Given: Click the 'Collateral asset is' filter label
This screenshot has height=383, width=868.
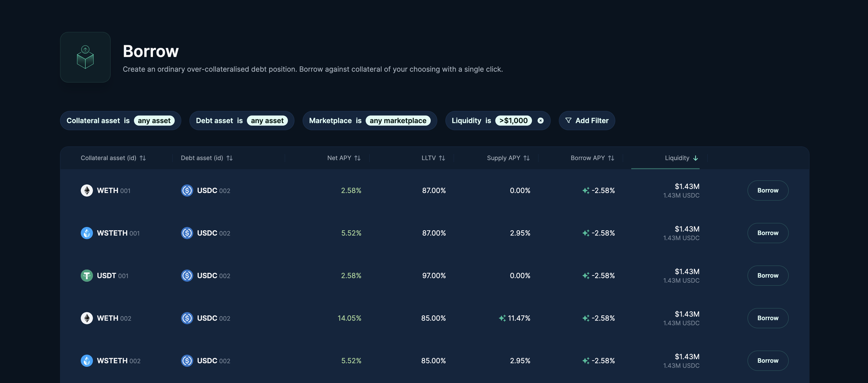Looking at the screenshot, I should [98, 121].
